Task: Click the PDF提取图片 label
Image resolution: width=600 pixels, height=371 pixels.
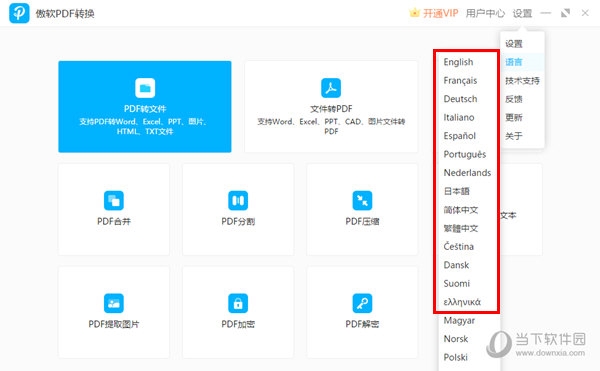Action: (x=114, y=324)
